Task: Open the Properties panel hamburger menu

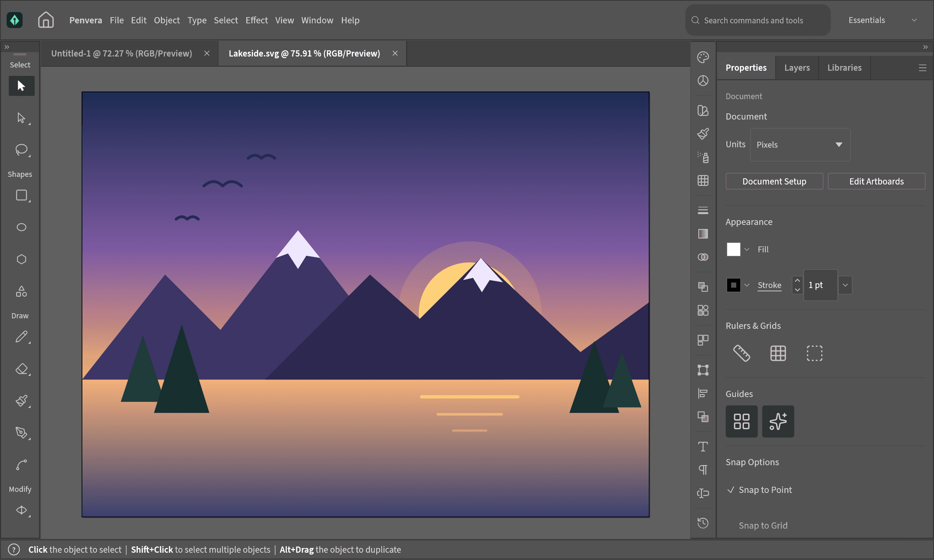Action: [x=922, y=68]
